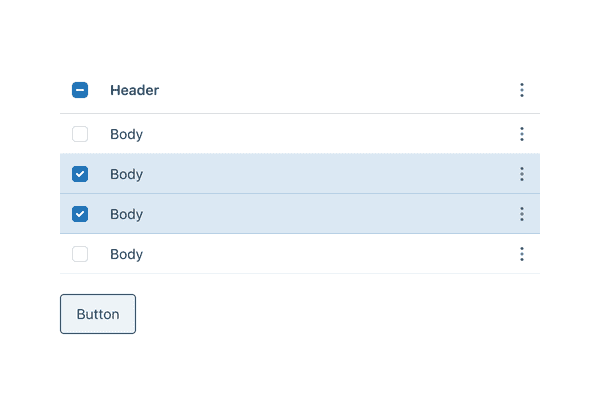Click Body text in second highlighted row
The width and height of the screenshot is (600, 400).
(126, 214)
